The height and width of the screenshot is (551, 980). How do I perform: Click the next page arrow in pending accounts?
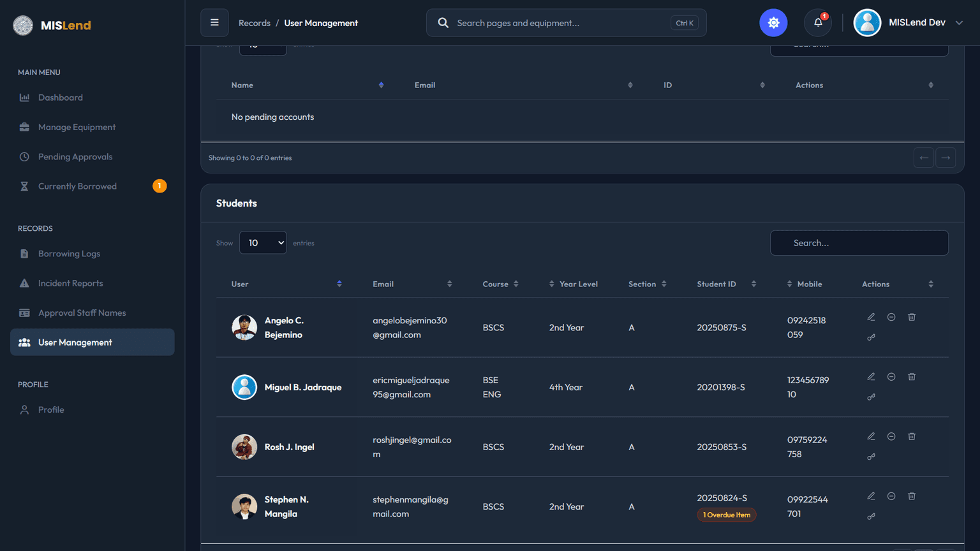pos(946,158)
